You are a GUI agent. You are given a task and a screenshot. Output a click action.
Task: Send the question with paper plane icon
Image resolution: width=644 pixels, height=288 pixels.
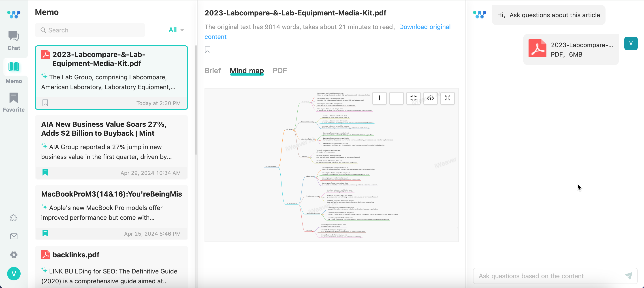(629, 276)
